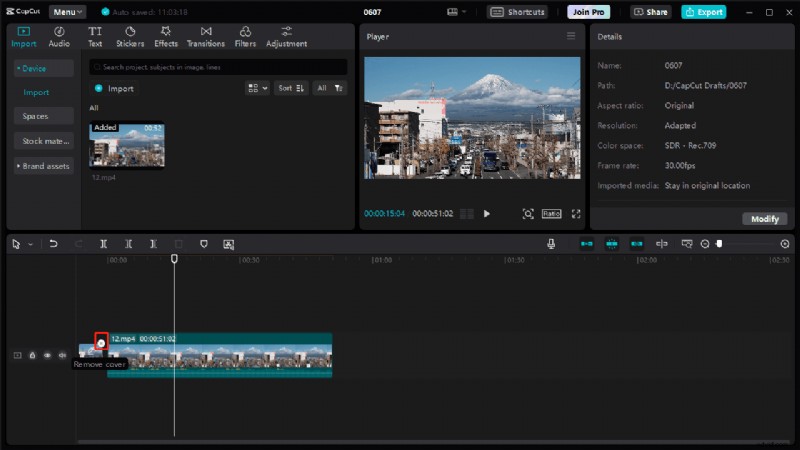
Task: Click the Undo arrow in timeline toolbar
Action: 53,244
